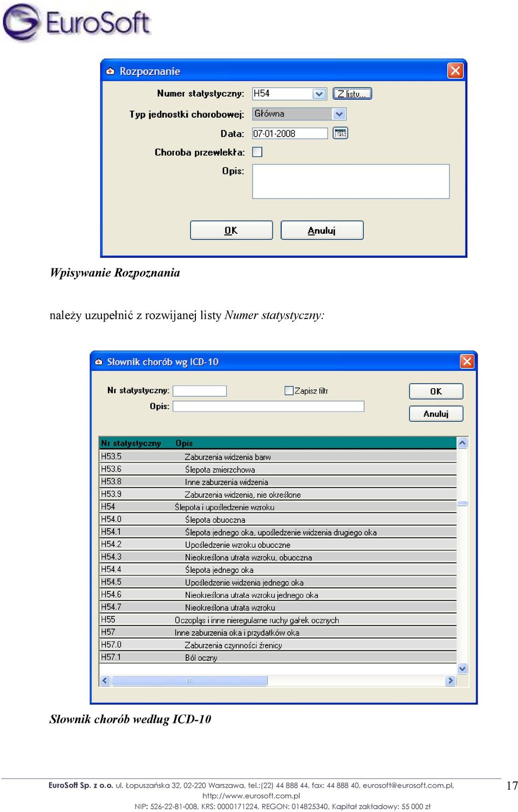Select row H54.2 Upośledzenie wzroku obuoczne
Image resolution: width=518 pixels, height=812 pixels.
(278, 544)
